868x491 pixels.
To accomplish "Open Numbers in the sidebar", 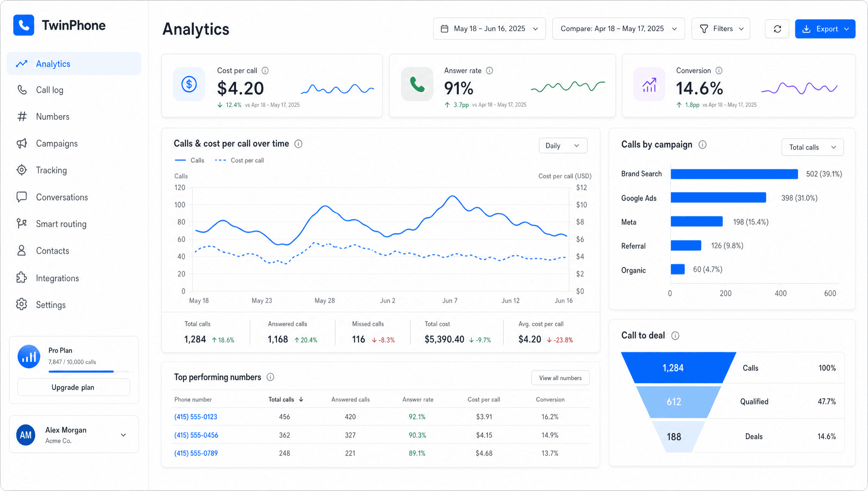I will [74, 116].
